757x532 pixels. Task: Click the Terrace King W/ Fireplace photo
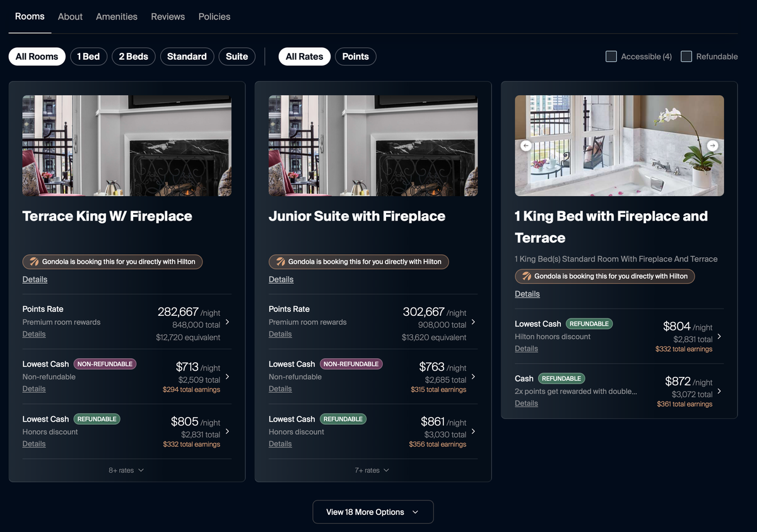(x=127, y=146)
